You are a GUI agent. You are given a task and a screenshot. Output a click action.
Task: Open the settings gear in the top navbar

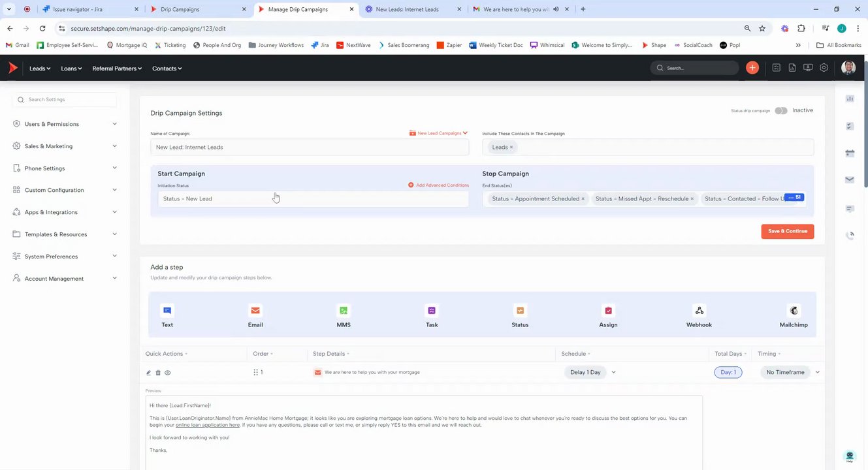[824, 68]
